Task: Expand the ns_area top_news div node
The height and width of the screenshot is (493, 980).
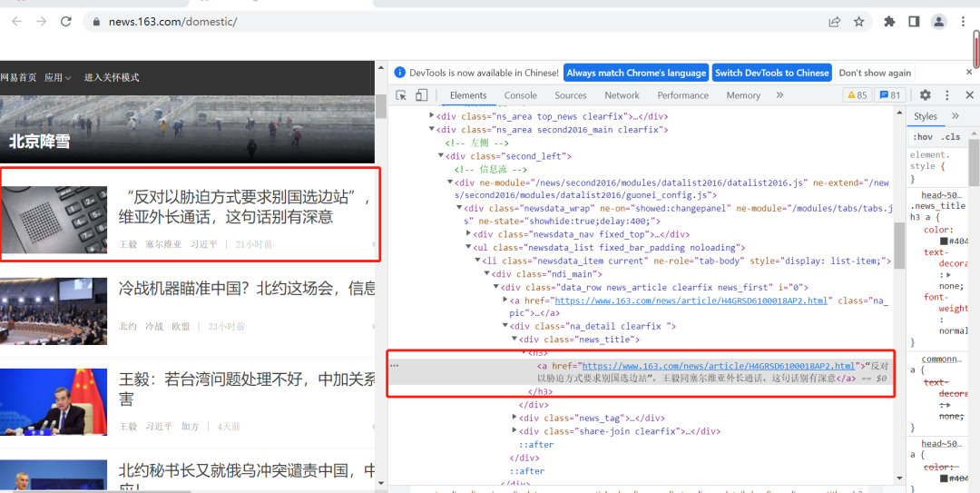Action: (432, 116)
